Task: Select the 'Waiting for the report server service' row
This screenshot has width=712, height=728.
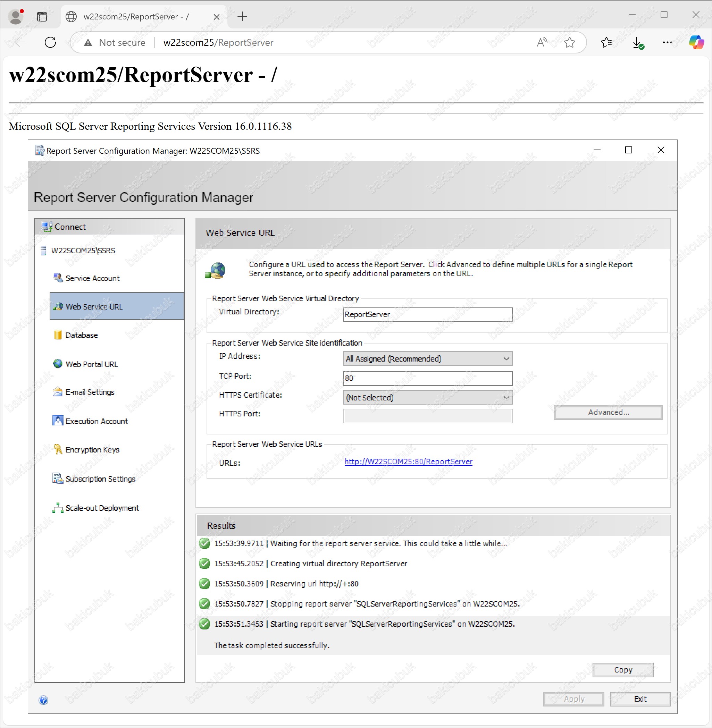Action: coord(433,543)
